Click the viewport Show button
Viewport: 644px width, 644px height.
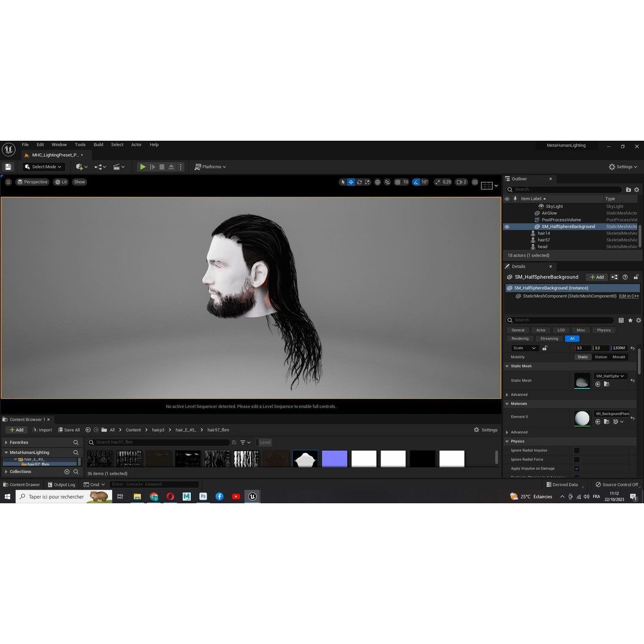(79, 182)
